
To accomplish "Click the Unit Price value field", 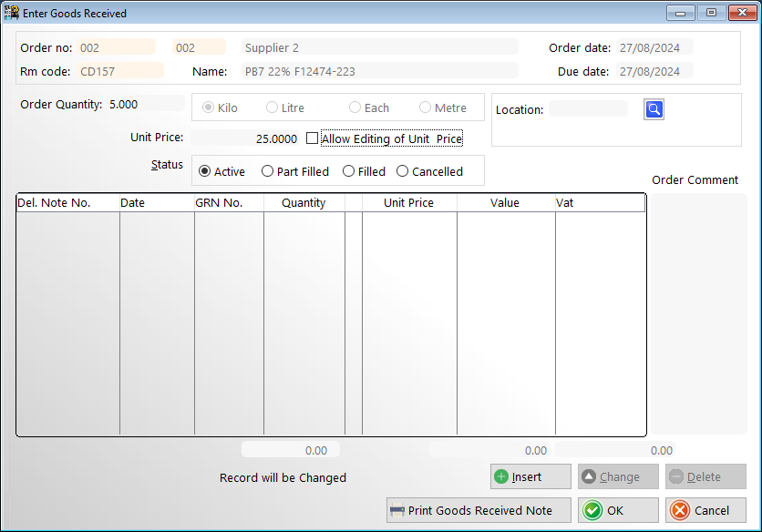I will (243, 138).
